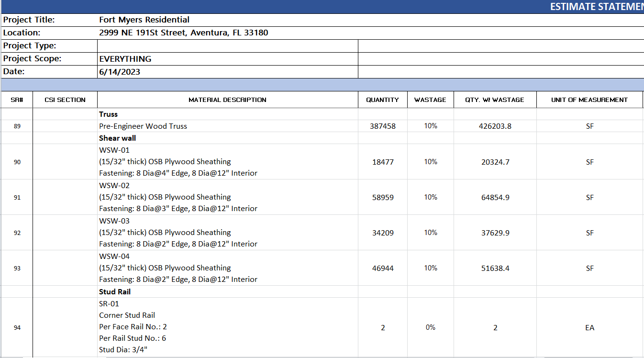
Task: Select the 'SR#' column header
Action: (17, 100)
